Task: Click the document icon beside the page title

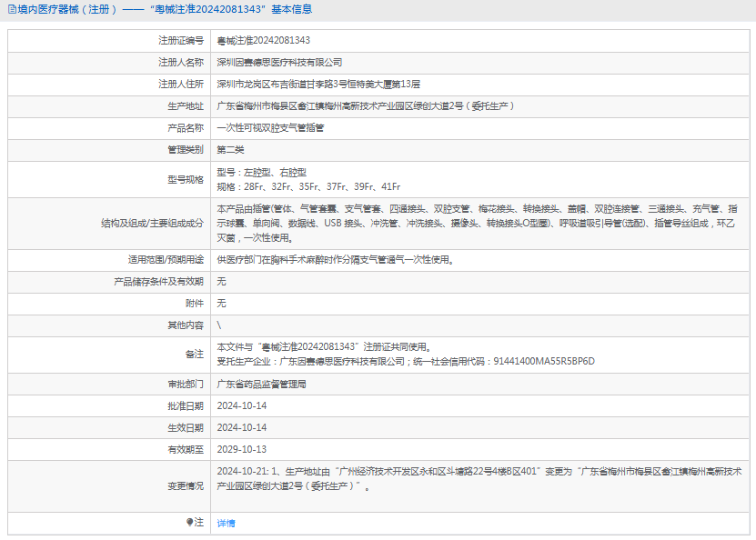Action: point(12,9)
